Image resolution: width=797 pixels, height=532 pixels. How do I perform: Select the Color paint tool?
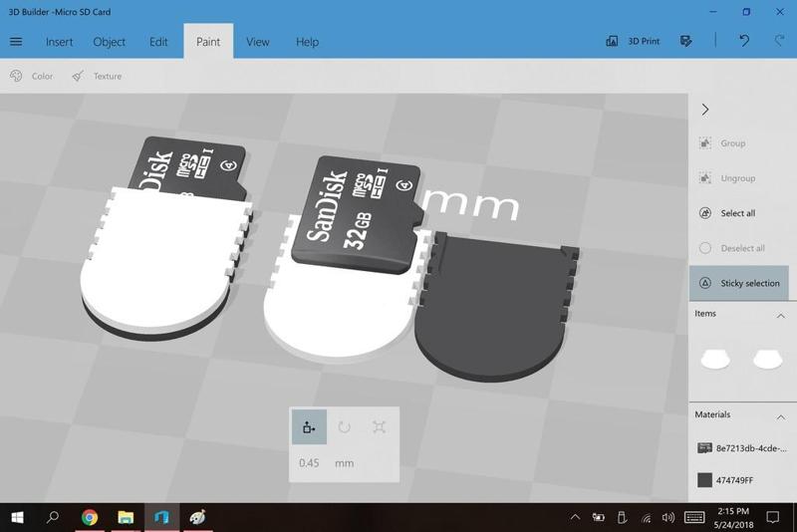coord(32,76)
